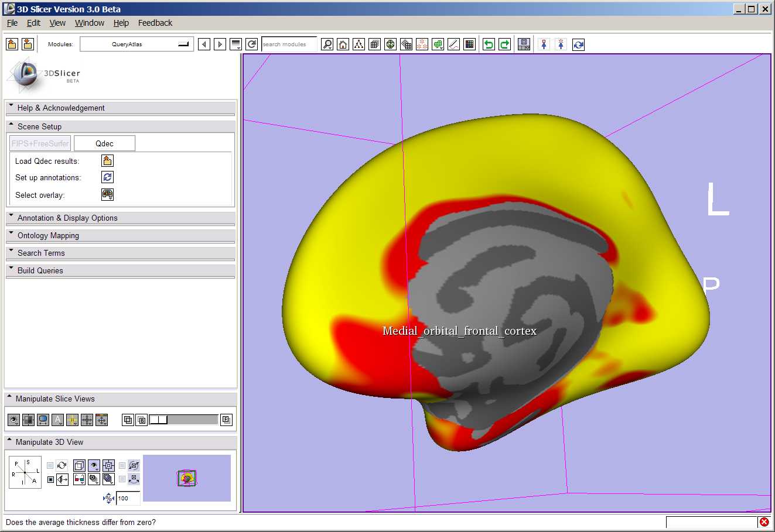Click the Set up annotations refresh icon
The image size is (775, 532).
pyautogui.click(x=107, y=177)
